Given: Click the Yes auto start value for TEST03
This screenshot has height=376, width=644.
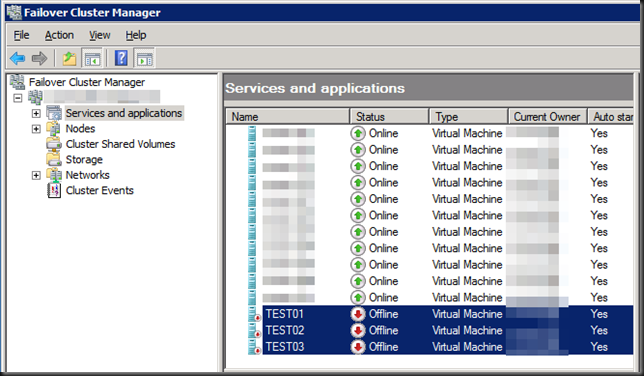Looking at the screenshot, I should click(x=599, y=347).
